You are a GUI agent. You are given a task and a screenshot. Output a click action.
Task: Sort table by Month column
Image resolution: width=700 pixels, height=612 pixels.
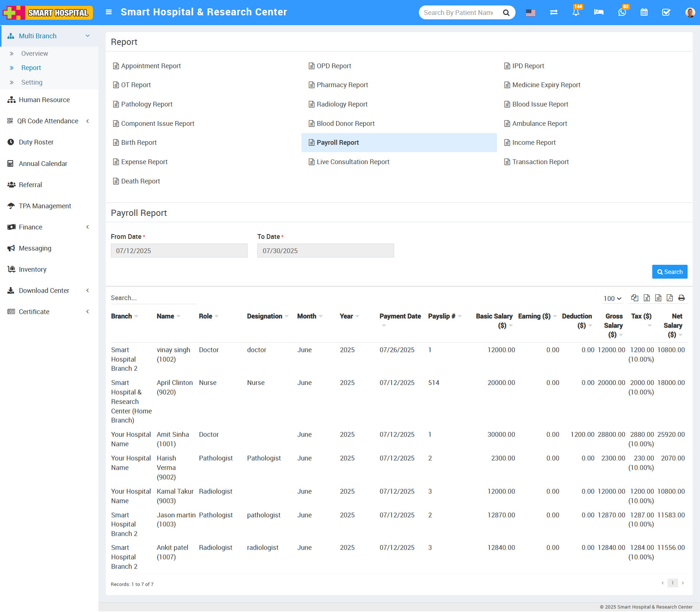310,316
